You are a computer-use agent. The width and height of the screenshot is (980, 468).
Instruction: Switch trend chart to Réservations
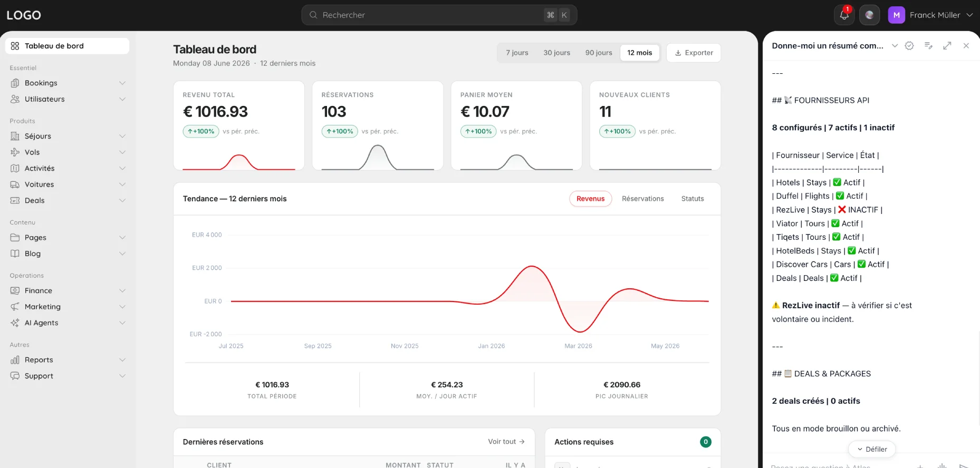[642, 199]
